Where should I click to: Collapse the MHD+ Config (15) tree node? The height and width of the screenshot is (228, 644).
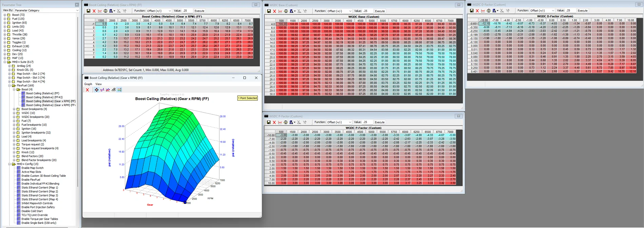(x=9, y=164)
